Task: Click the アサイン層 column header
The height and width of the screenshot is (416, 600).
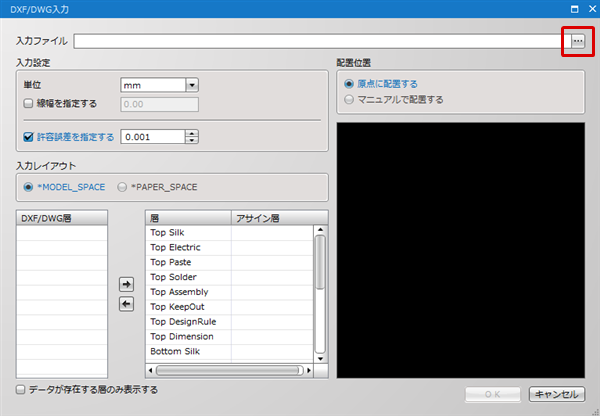Action: 279,218
